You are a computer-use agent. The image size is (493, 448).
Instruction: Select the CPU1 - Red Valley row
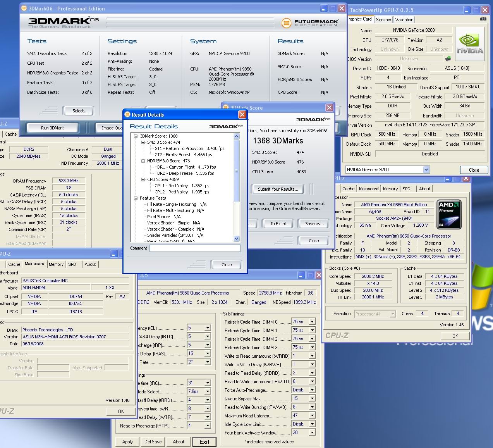182,186
